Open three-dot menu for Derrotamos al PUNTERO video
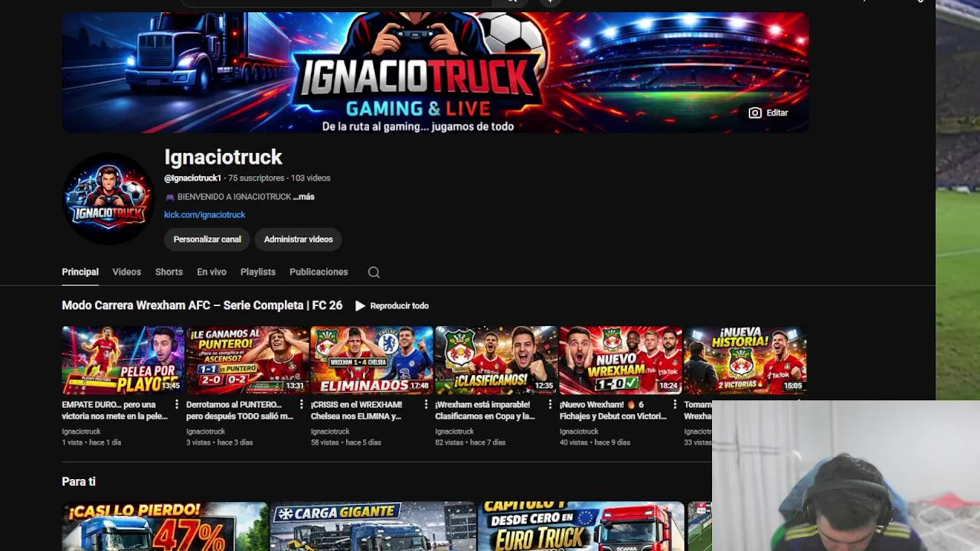This screenshot has width=980, height=551. click(x=301, y=405)
